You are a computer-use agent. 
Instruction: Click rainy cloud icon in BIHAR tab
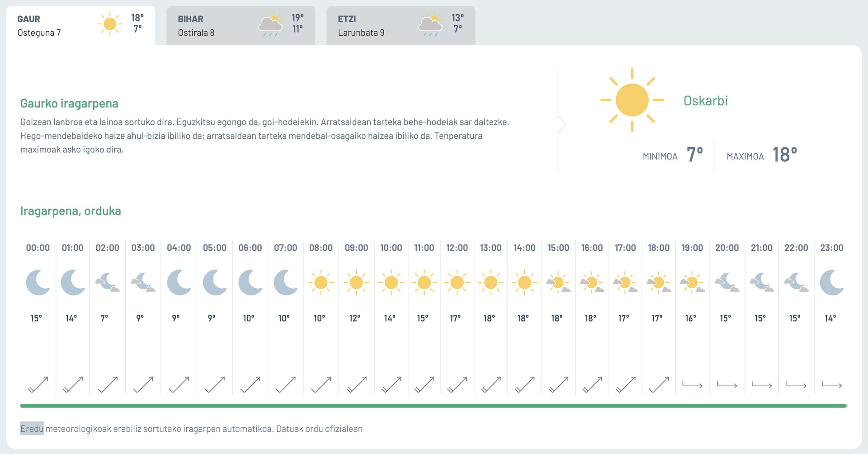tap(271, 25)
